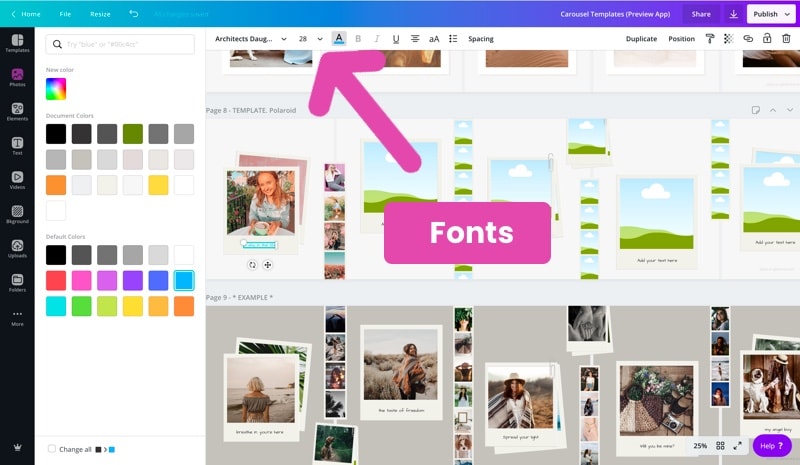Add notes to Page 8
Viewport: 800px width, 465px height.
756,110
